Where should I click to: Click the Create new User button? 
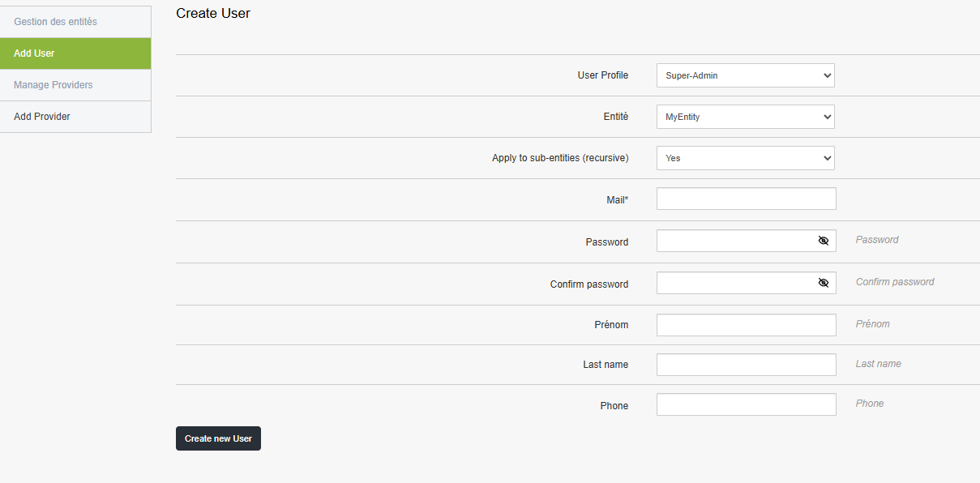click(x=218, y=438)
